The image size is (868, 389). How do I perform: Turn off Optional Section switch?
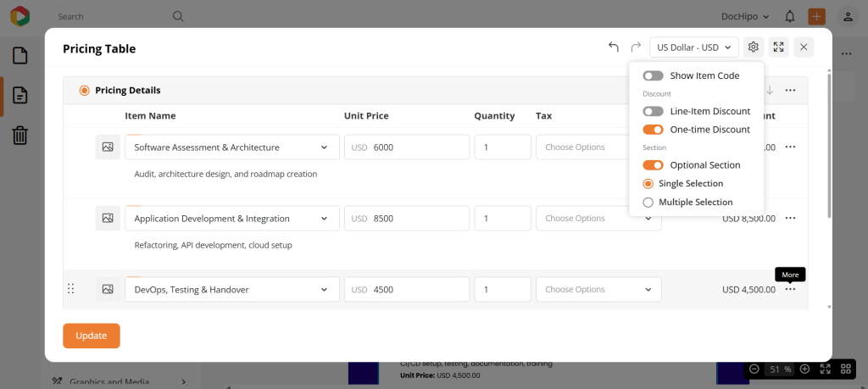pos(653,165)
